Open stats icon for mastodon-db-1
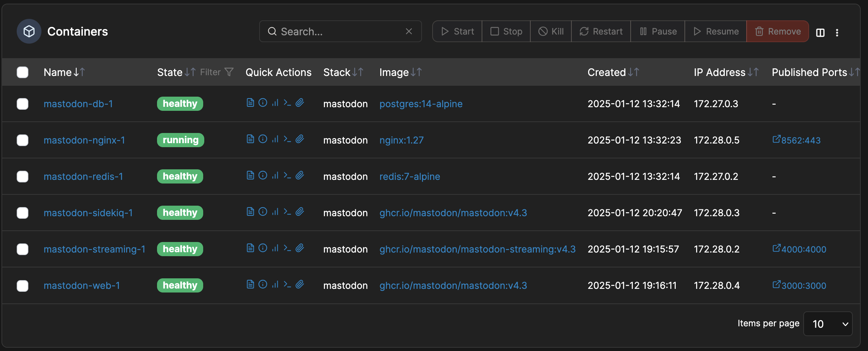This screenshot has width=868, height=351. (x=275, y=103)
